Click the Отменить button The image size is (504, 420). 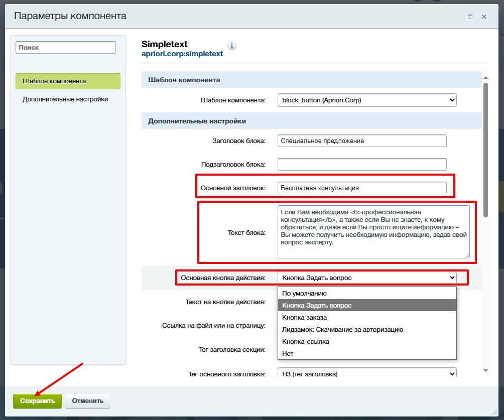pyautogui.click(x=87, y=401)
